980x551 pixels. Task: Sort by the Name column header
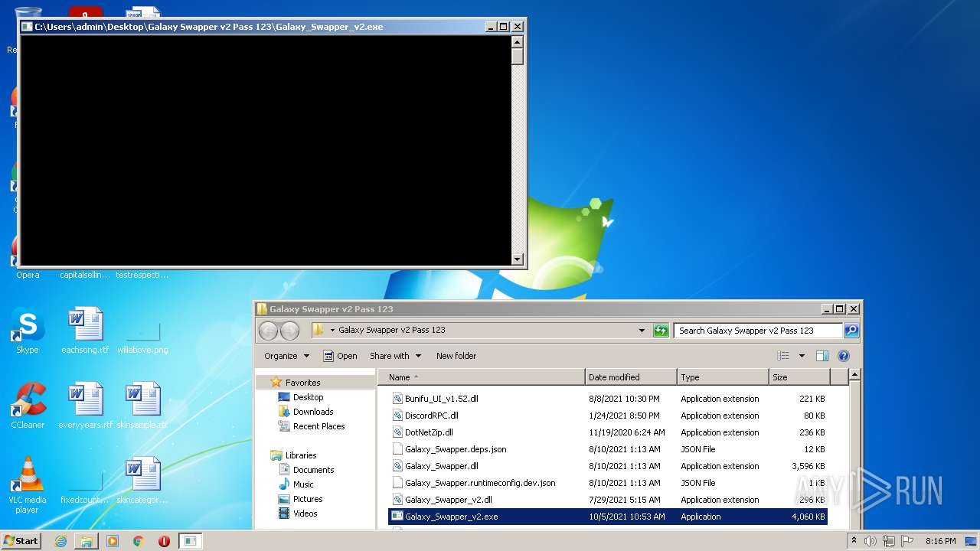[x=483, y=377]
